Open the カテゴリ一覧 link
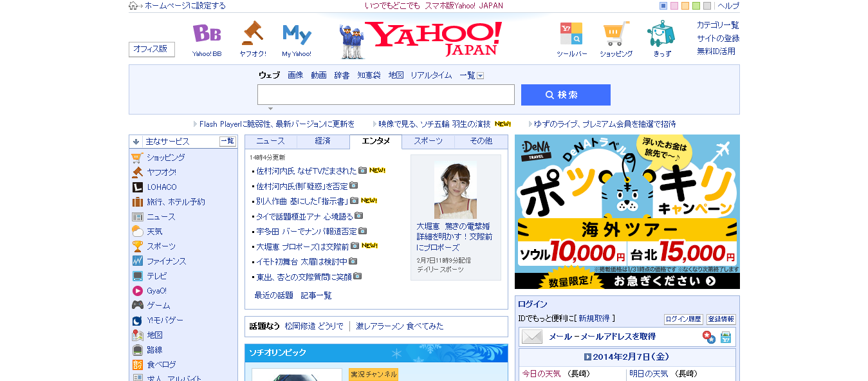The width and height of the screenshot is (868, 381). pyautogui.click(x=717, y=25)
